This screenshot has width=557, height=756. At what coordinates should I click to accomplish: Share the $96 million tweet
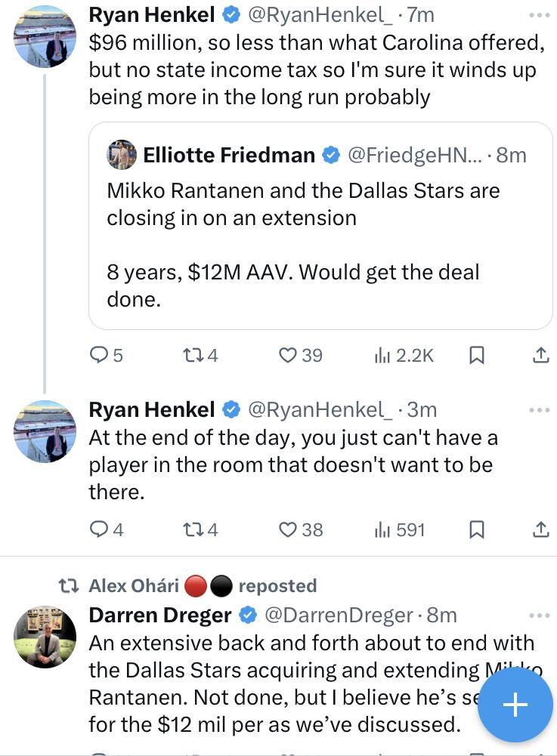(540, 355)
